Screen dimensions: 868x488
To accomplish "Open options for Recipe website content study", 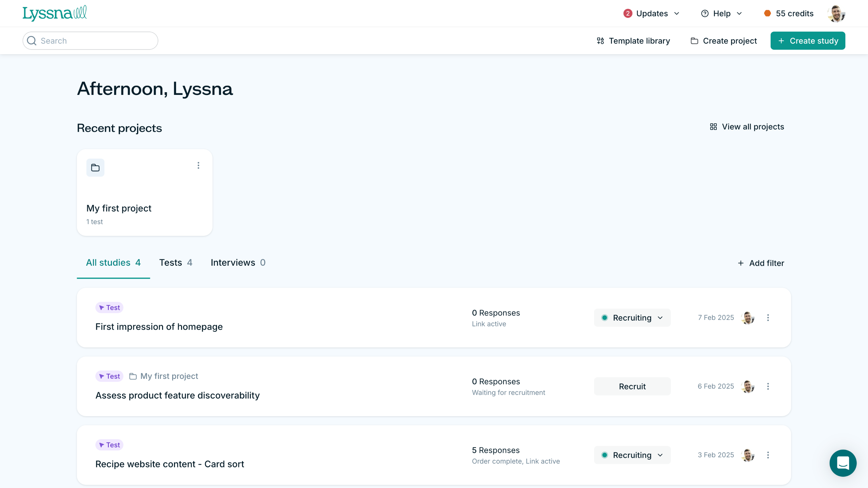I will click(x=768, y=455).
